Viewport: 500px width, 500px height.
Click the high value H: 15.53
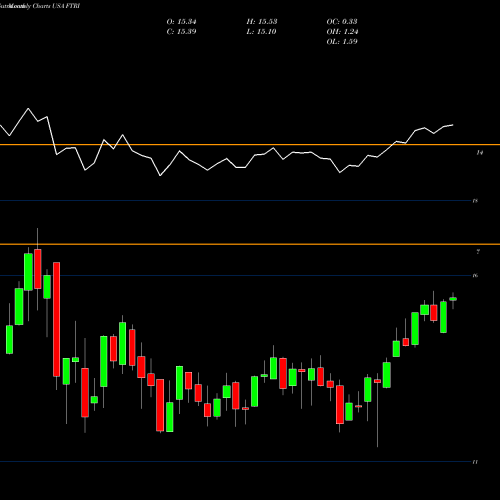(262, 22)
